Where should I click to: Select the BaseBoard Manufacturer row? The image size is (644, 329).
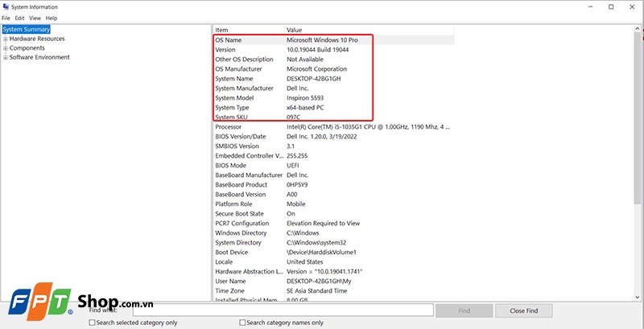[333, 175]
